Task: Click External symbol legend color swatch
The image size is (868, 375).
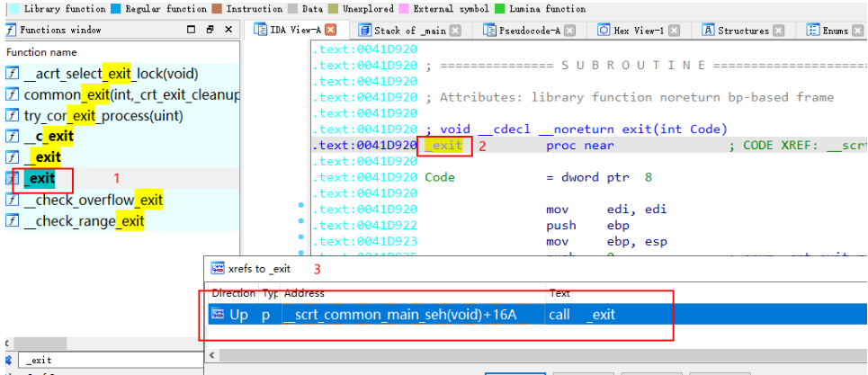Action: [404, 9]
